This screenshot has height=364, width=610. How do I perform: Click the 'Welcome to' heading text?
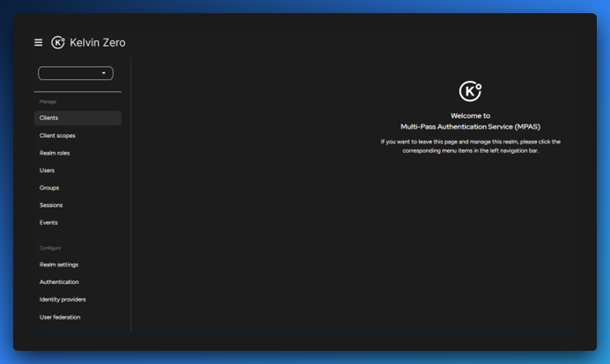pos(470,116)
